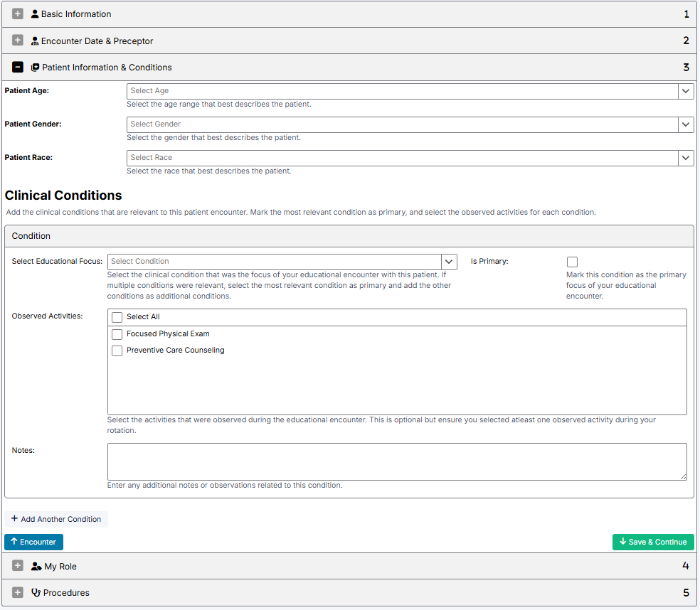Open the Select Condition dropdown arrow
700x610 pixels.
point(449,262)
